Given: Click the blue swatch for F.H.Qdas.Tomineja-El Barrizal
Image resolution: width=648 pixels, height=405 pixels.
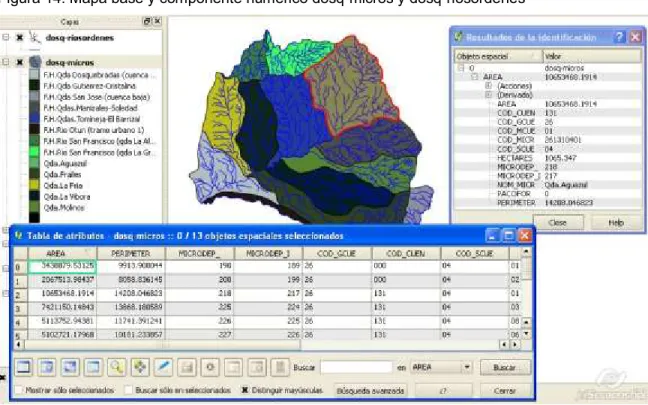Looking at the screenshot, I should (x=34, y=119).
